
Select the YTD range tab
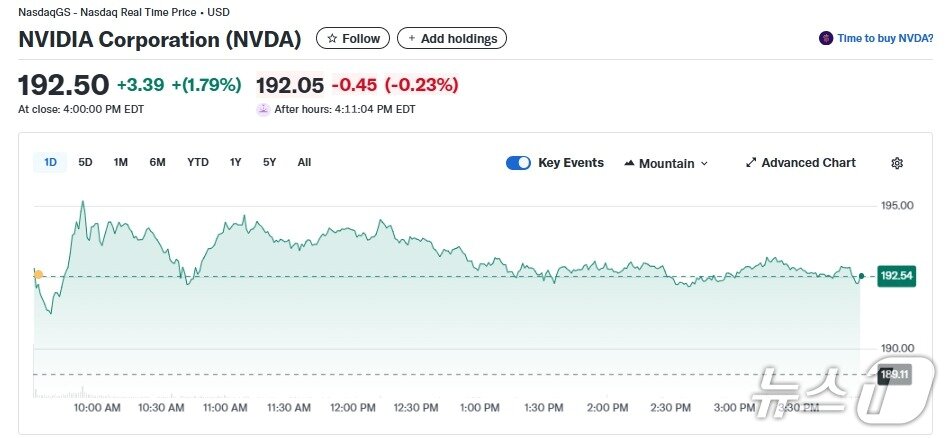[198, 162]
